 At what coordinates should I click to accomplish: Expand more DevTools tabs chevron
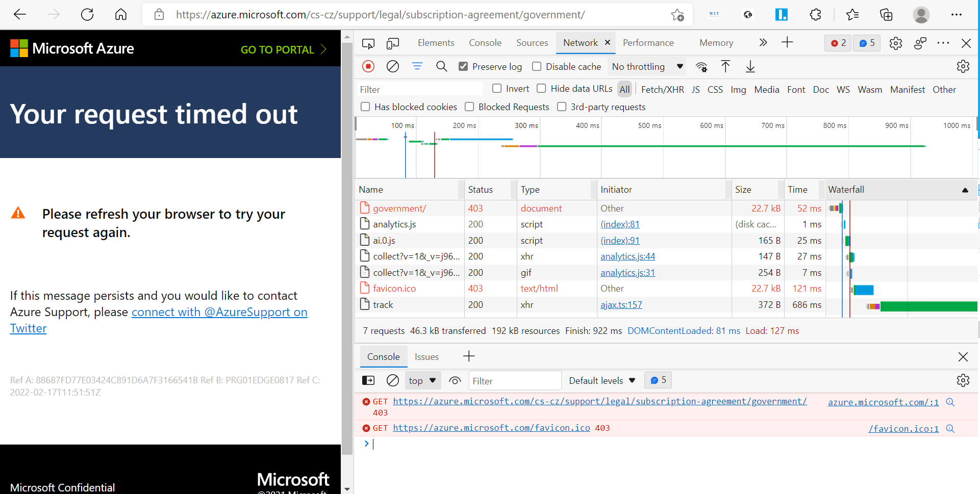(763, 42)
